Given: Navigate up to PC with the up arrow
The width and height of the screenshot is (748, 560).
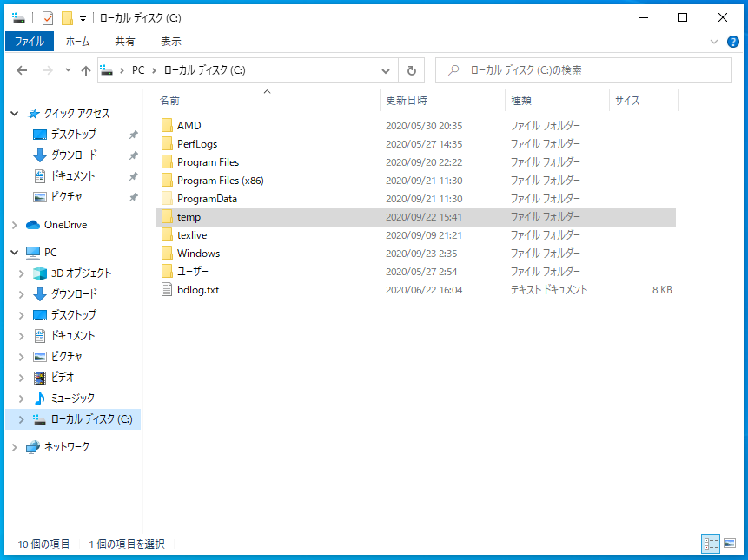Looking at the screenshot, I should [x=85, y=70].
